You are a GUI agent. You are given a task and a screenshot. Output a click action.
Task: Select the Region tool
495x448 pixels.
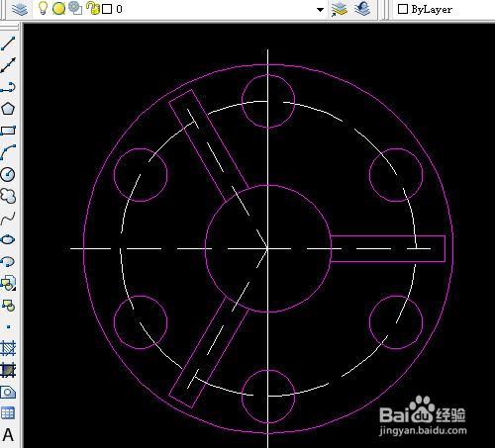point(8,392)
